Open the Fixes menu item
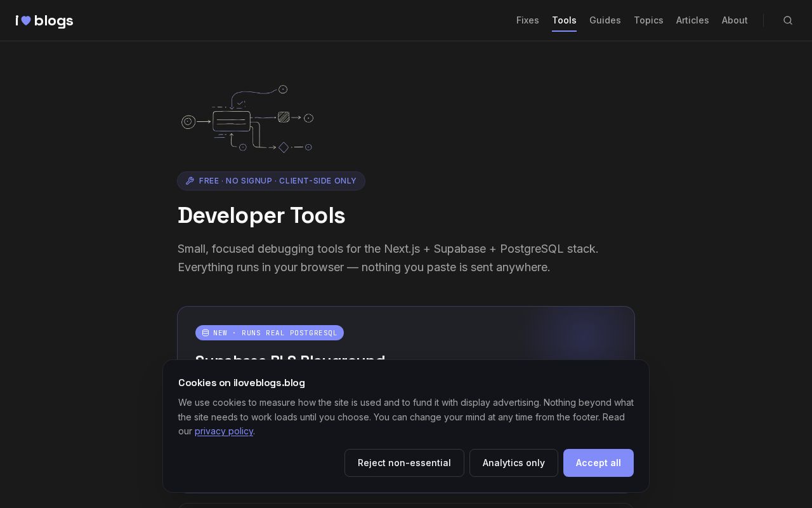812x508 pixels. pyautogui.click(x=528, y=20)
